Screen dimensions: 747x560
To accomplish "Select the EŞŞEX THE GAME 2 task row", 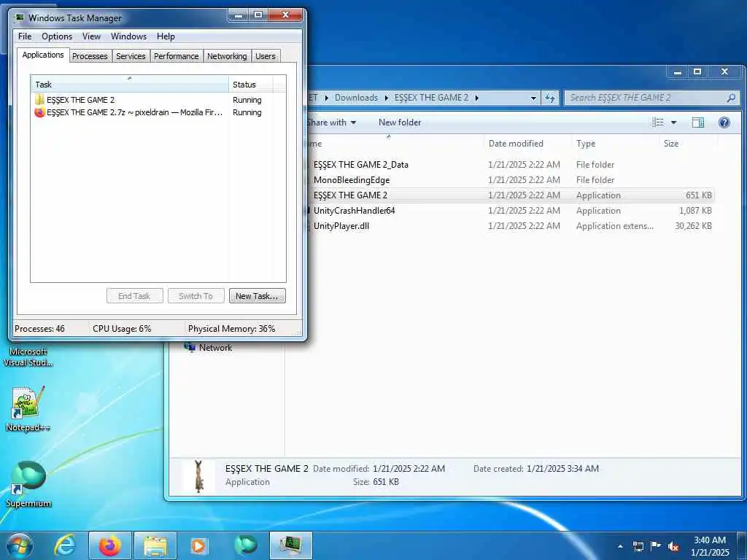I will pos(158,99).
